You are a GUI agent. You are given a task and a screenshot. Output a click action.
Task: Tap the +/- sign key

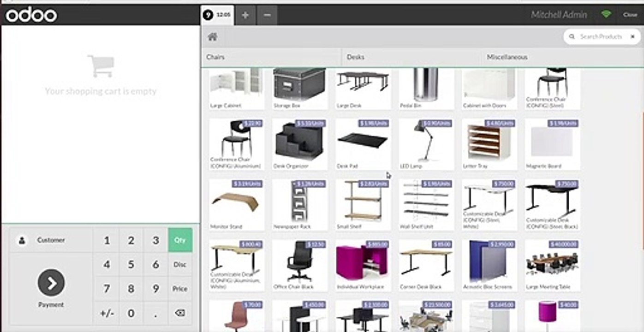107,313
